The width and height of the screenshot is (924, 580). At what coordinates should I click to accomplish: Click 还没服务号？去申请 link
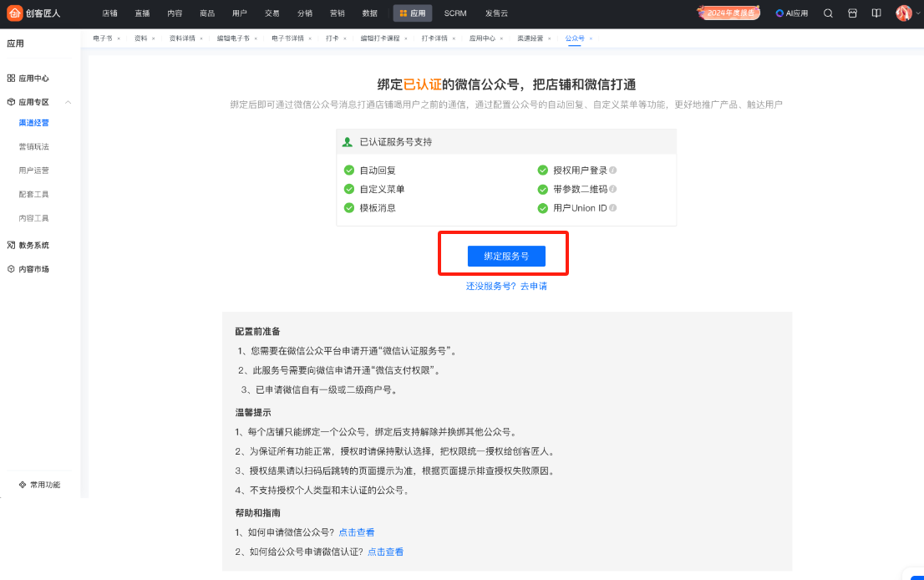506,286
